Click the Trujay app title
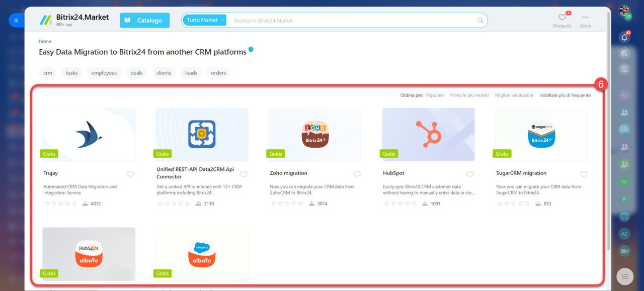This screenshot has height=291, width=644. [x=51, y=173]
